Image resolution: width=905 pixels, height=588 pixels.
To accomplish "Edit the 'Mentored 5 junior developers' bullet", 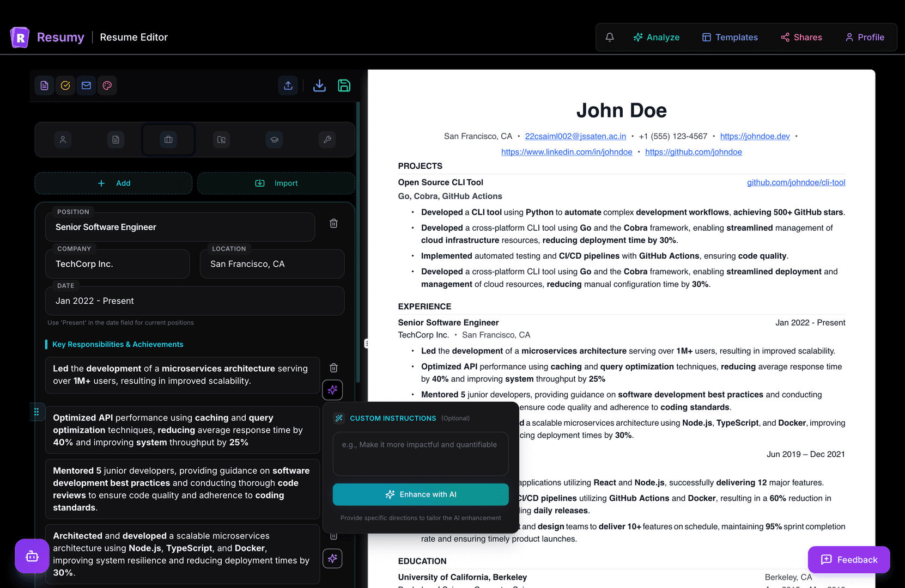I will point(182,489).
